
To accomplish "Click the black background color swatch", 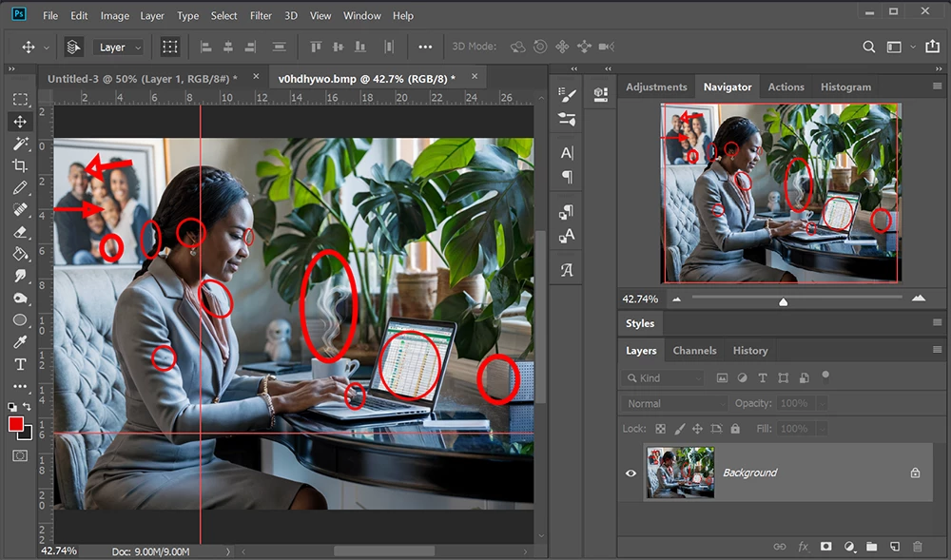I will tap(27, 434).
